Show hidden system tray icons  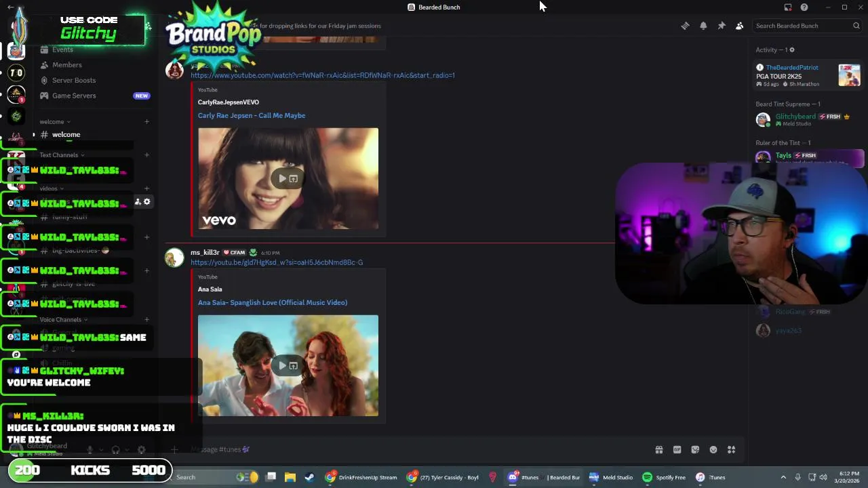tap(783, 477)
